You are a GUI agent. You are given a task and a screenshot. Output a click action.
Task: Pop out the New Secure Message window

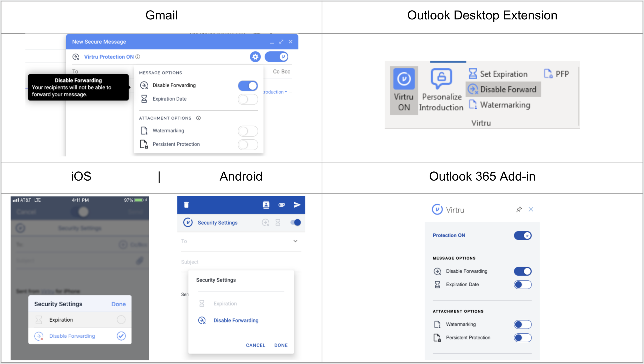[281, 42]
